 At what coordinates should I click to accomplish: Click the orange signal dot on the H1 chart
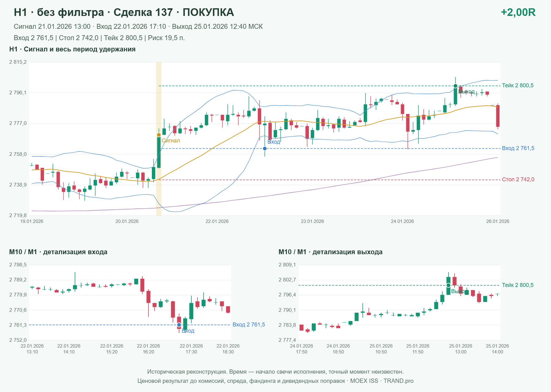[x=159, y=135]
